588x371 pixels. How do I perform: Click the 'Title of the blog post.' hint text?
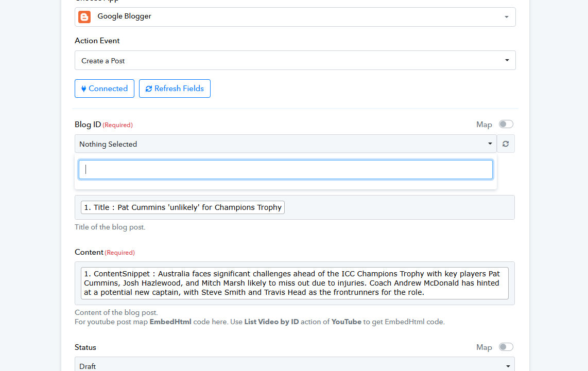[110, 227]
